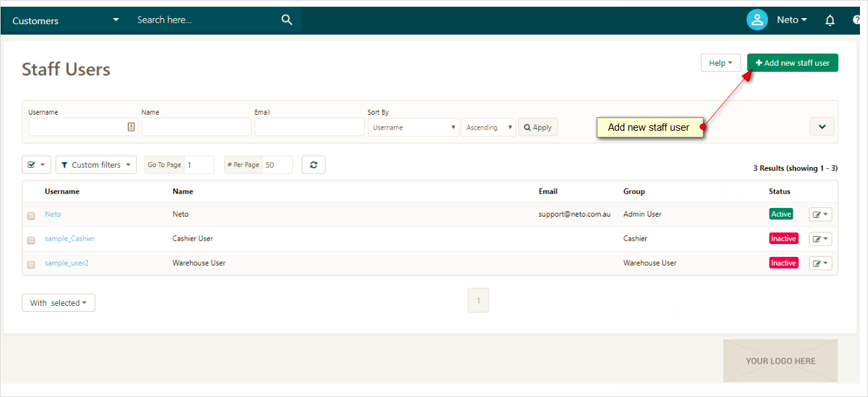The height and width of the screenshot is (397, 868).
Task: Click the user avatar icon
Action: coord(757,20)
